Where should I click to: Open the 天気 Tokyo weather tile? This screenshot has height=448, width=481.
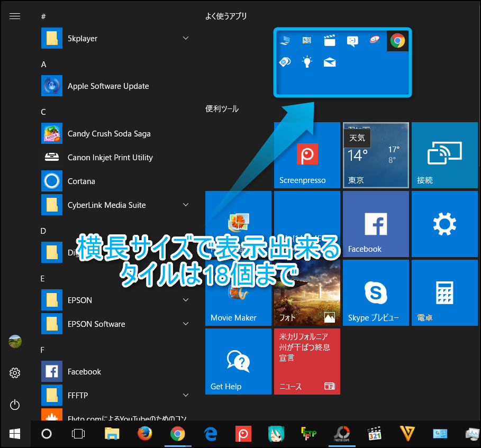pyautogui.click(x=376, y=155)
